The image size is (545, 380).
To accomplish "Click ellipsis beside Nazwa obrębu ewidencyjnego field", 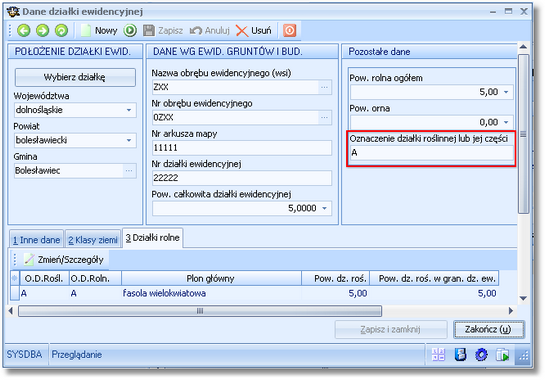I will [324, 87].
